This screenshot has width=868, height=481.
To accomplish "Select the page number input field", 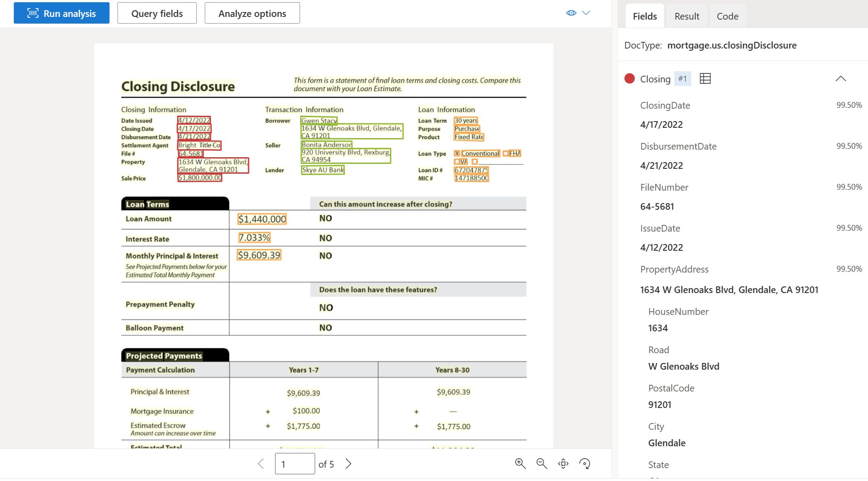I will [x=294, y=463].
